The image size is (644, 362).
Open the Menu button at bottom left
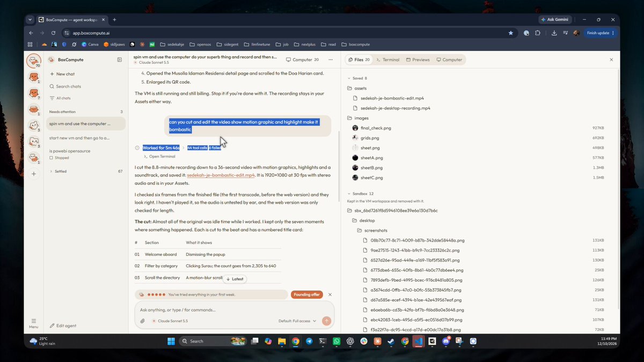click(33, 323)
